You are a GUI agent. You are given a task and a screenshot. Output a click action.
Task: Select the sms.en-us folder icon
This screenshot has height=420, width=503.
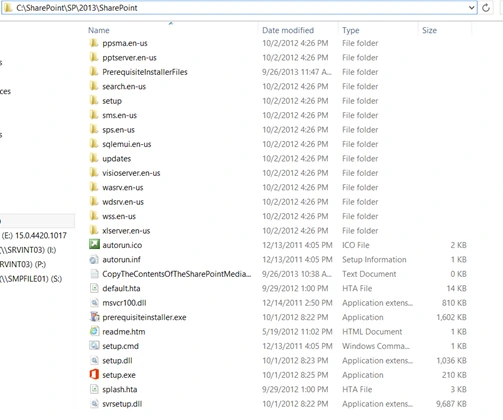click(94, 115)
